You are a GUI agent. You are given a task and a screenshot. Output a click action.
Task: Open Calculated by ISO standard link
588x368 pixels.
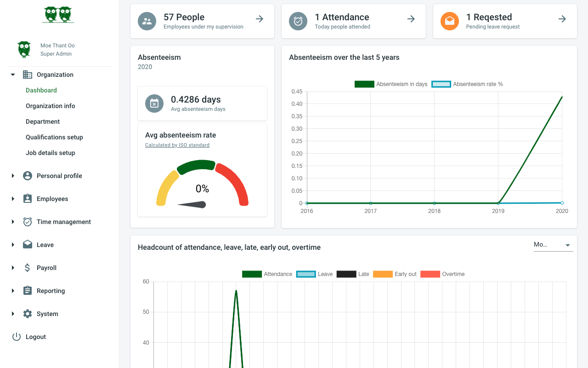pos(177,145)
